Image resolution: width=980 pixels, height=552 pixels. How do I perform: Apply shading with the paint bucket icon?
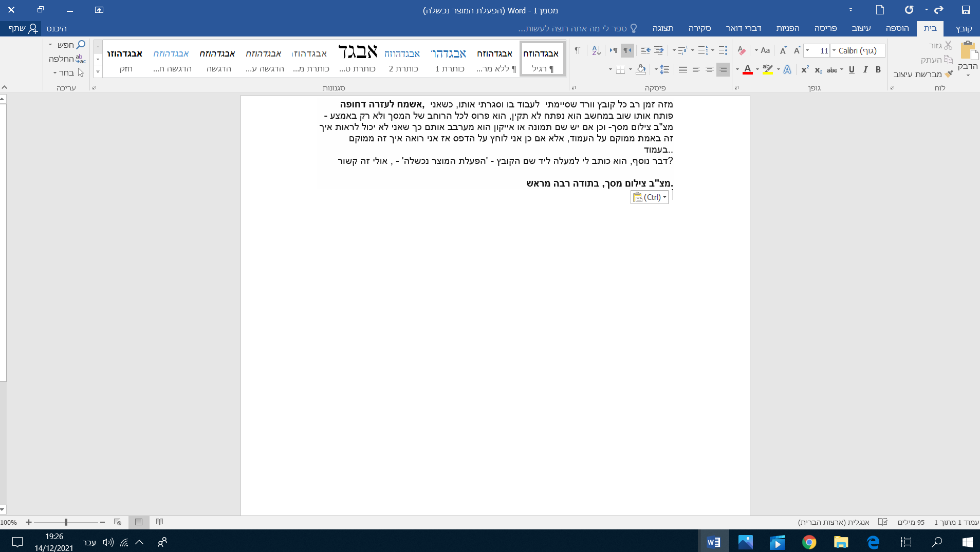[640, 69]
